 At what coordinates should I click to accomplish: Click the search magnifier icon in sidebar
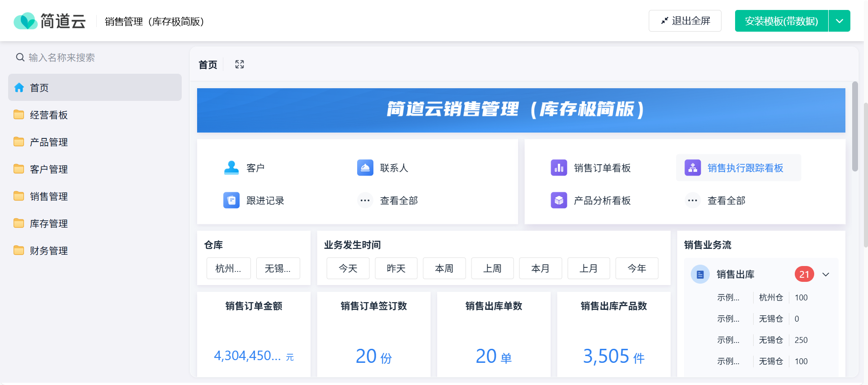(x=20, y=57)
